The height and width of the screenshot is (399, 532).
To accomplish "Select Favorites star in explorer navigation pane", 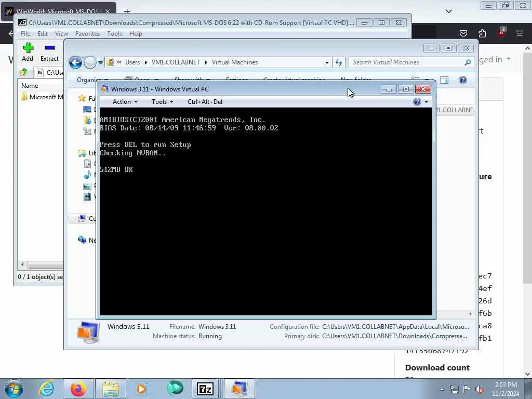I will tap(82, 98).
